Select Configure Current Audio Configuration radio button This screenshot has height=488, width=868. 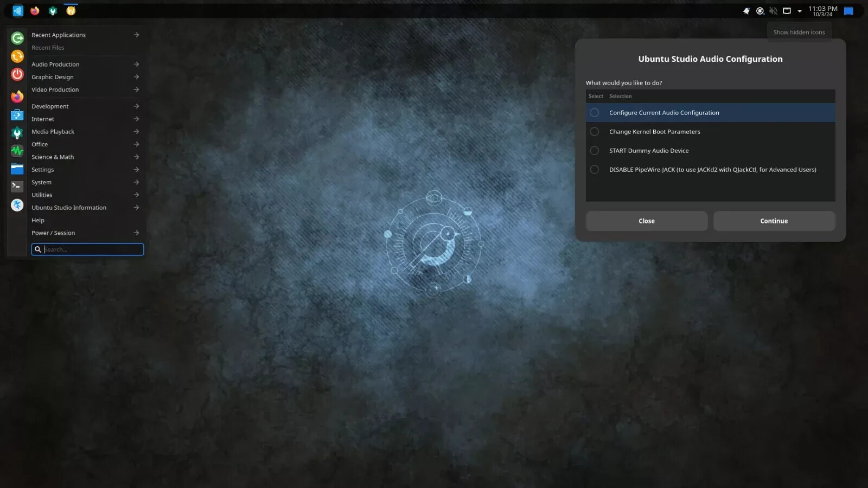pyautogui.click(x=595, y=113)
